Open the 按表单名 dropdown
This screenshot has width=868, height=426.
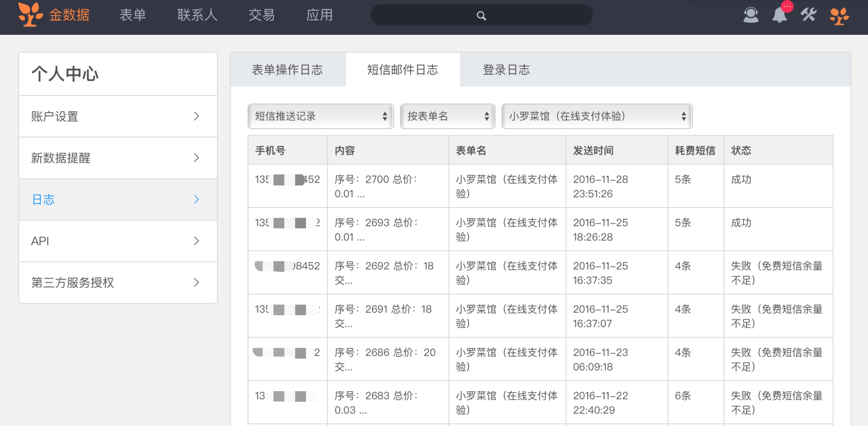click(447, 116)
